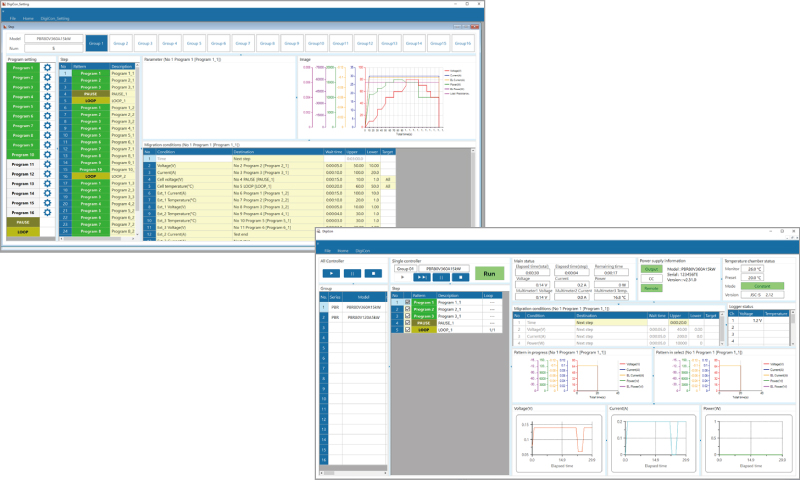Open settings gear for Program 1

point(47,68)
